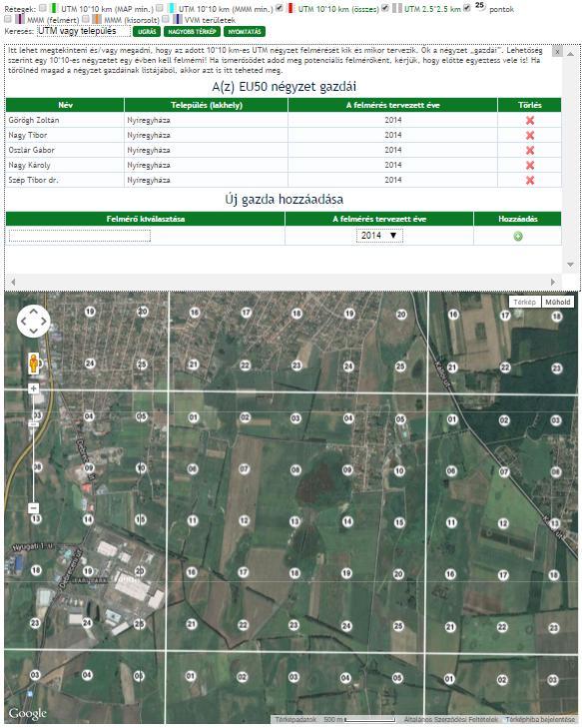
Task: Click the Törlés column header
Action: click(529, 105)
